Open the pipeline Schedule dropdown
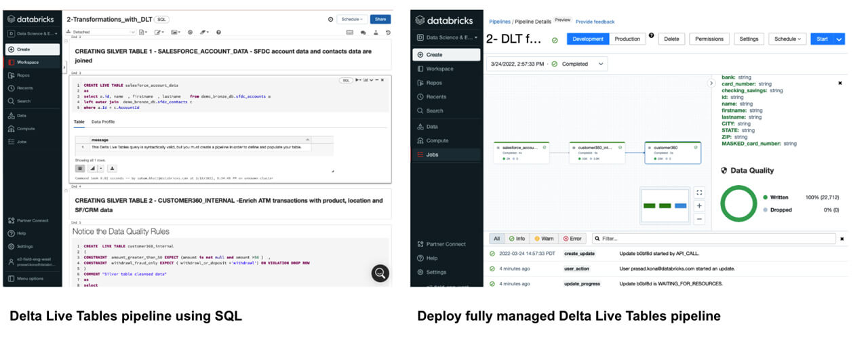Viewport: 868px width, 341px height. [x=788, y=39]
